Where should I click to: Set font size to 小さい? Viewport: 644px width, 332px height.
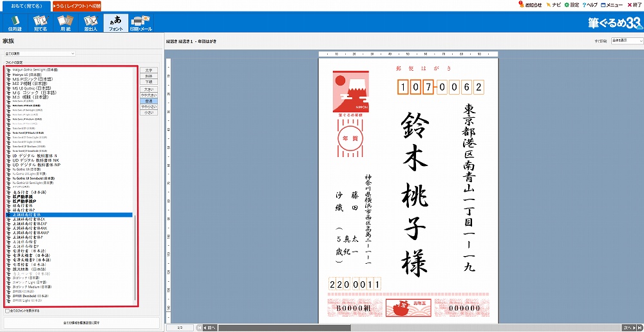tap(149, 113)
